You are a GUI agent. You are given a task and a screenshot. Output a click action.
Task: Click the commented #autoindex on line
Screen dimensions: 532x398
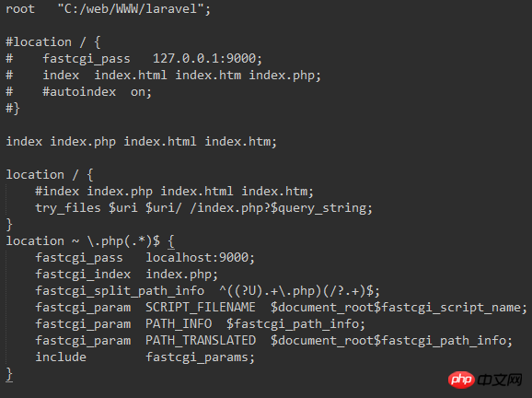(79, 92)
